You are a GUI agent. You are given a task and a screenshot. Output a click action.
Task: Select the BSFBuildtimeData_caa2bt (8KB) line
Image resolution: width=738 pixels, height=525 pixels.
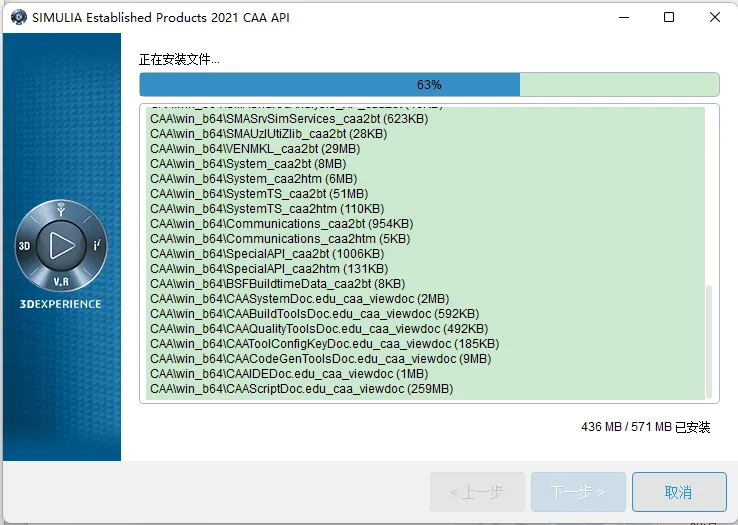click(x=278, y=284)
